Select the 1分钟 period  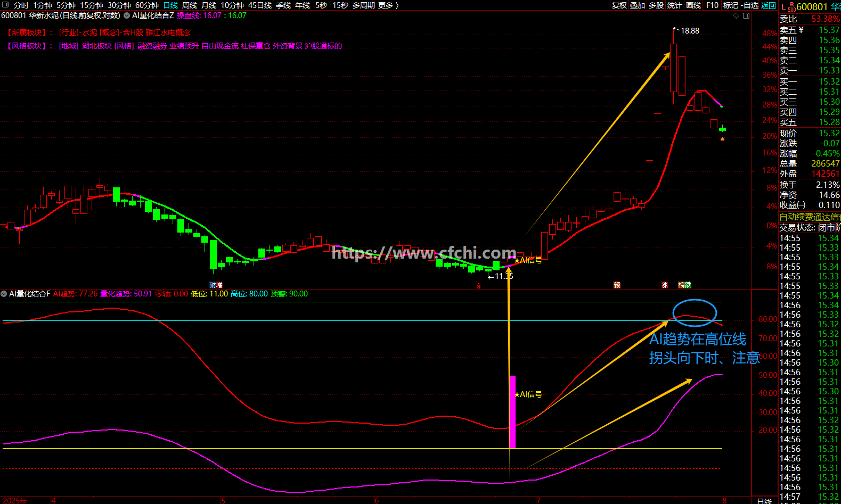pos(43,5)
